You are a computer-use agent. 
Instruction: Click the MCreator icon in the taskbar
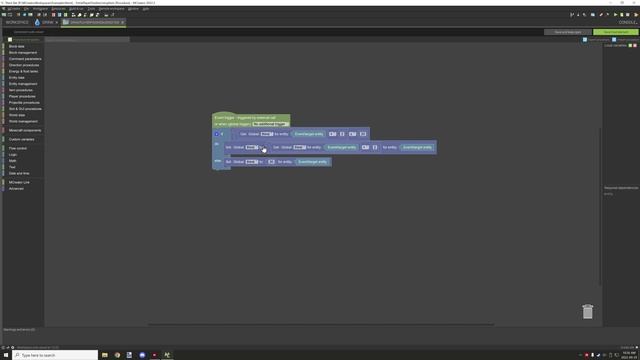point(167,355)
